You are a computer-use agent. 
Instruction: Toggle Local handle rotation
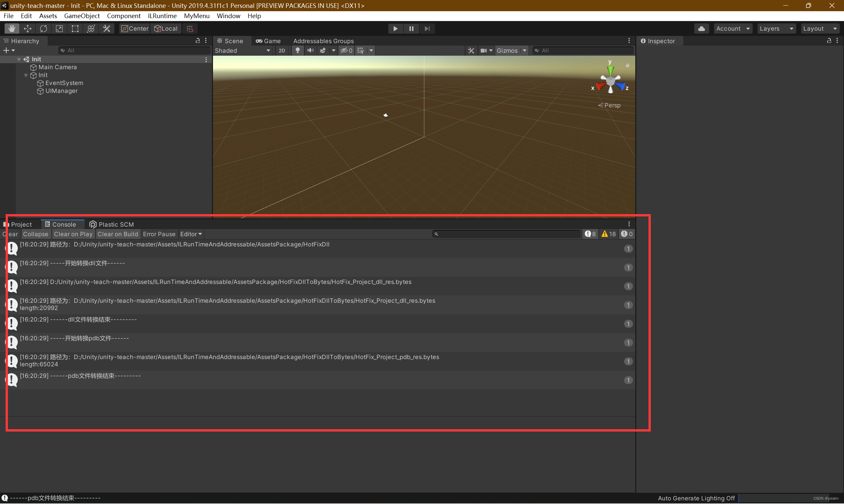(x=166, y=29)
